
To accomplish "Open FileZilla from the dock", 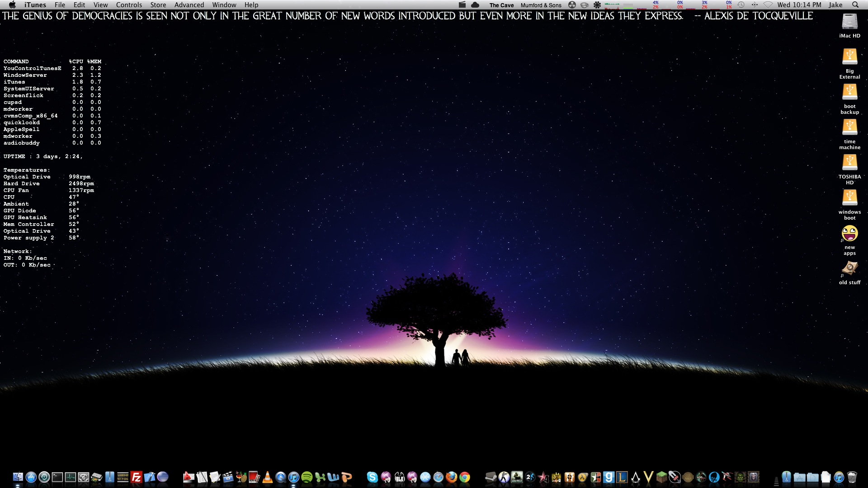I will [136, 477].
